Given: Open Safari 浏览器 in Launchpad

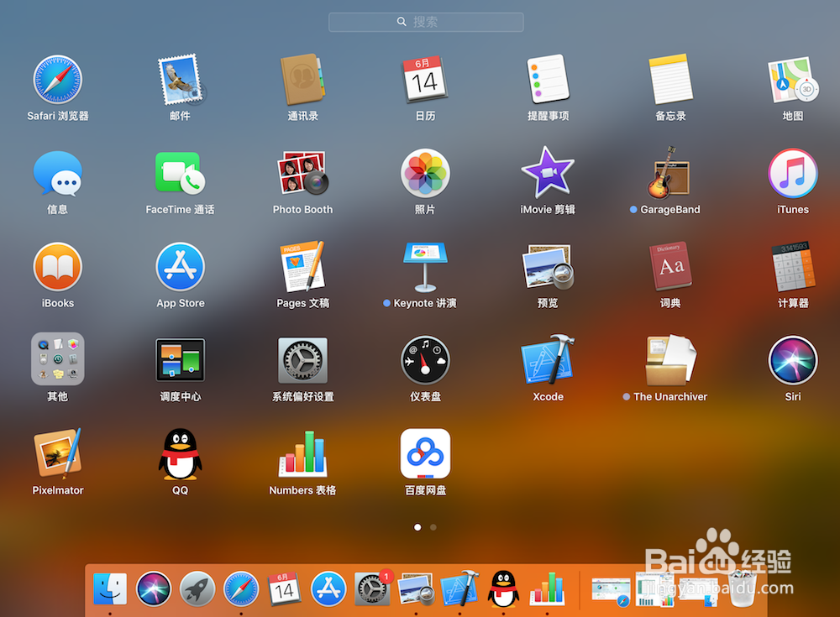Looking at the screenshot, I should (57, 80).
